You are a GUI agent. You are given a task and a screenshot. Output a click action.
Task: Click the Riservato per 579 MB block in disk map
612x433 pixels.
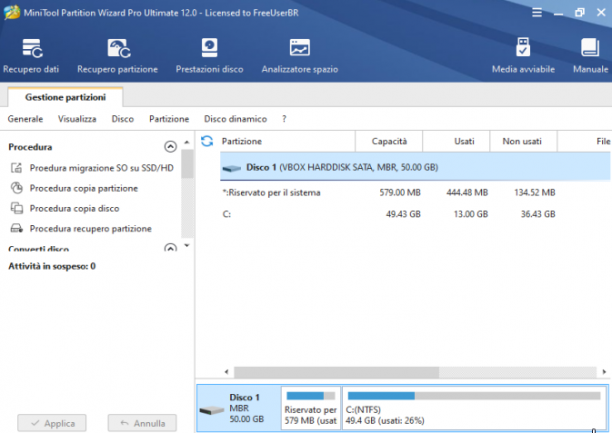point(311,408)
